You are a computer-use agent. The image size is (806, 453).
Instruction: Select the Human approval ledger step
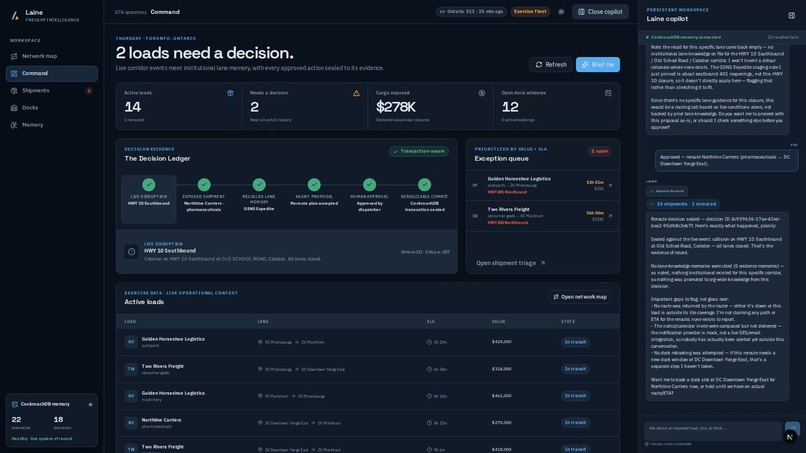(x=369, y=195)
